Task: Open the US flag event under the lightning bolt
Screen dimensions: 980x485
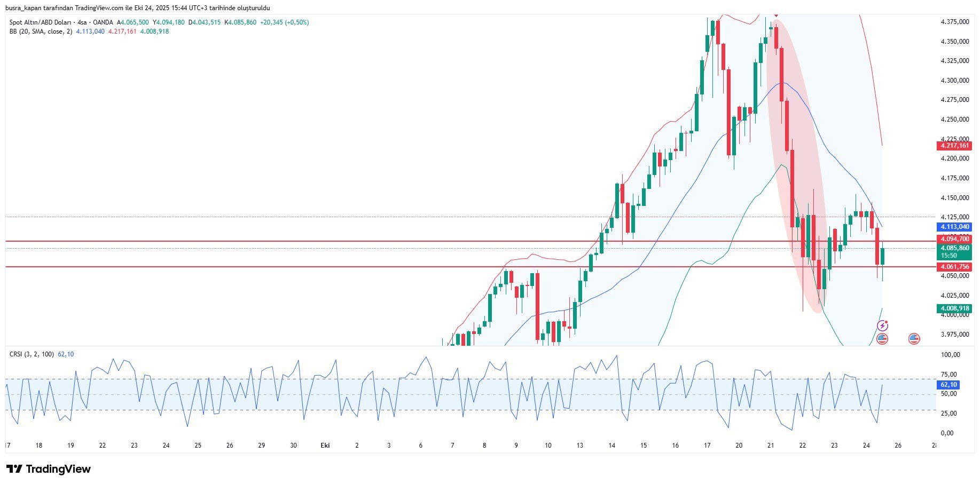Action: [882, 338]
